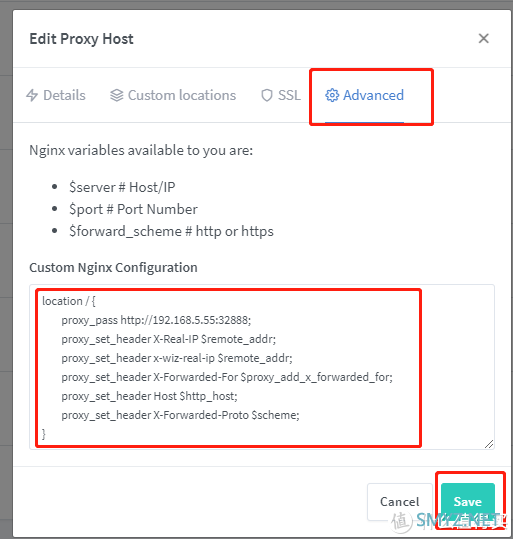The width and height of the screenshot is (513, 539).
Task: Close the Edit Proxy Host dialog
Action: tap(483, 38)
